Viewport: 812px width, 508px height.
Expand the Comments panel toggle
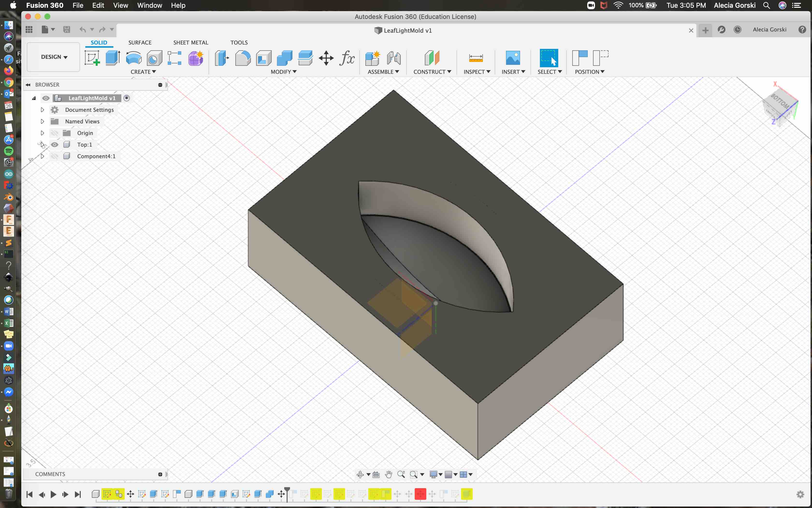coord(160,474)
